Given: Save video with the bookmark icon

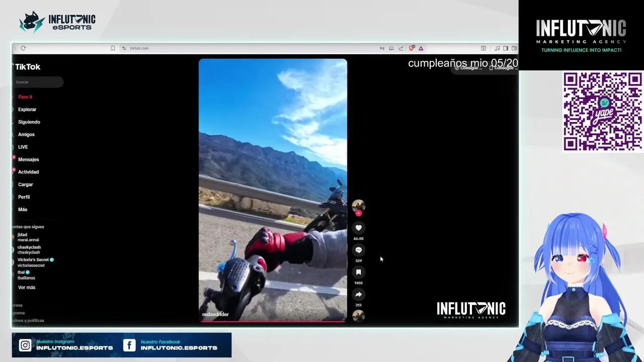Looking at the screenshot, I should (358, 272).
